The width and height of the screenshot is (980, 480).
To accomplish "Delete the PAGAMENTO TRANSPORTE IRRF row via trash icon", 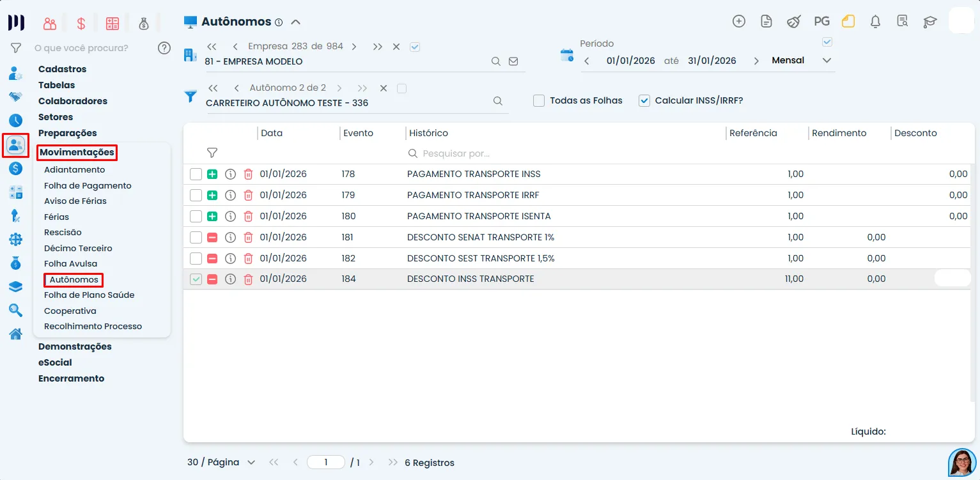I will (x=248, y=195).
